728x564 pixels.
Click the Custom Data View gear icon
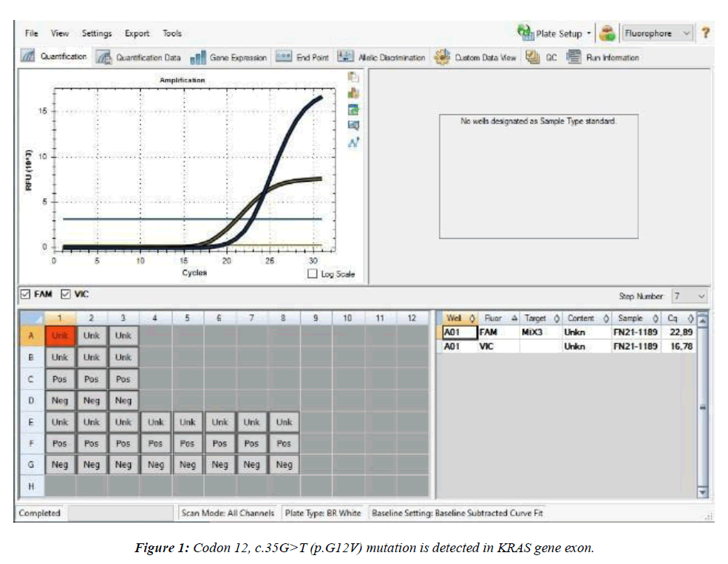coord(442,58)
